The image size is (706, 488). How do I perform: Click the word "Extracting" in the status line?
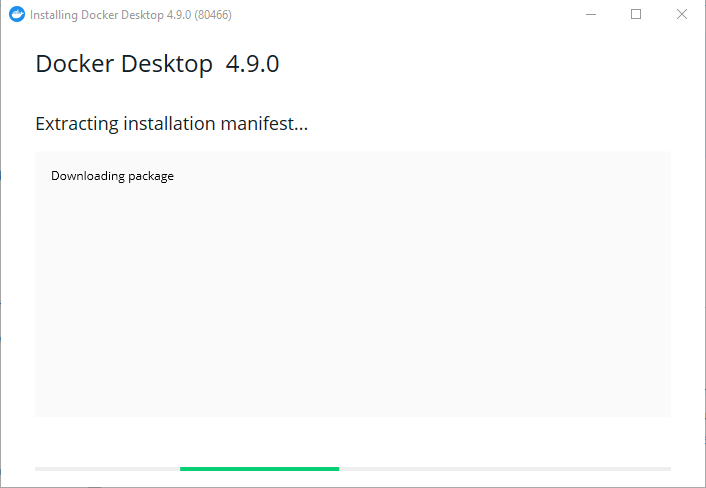tap(76, 124)
